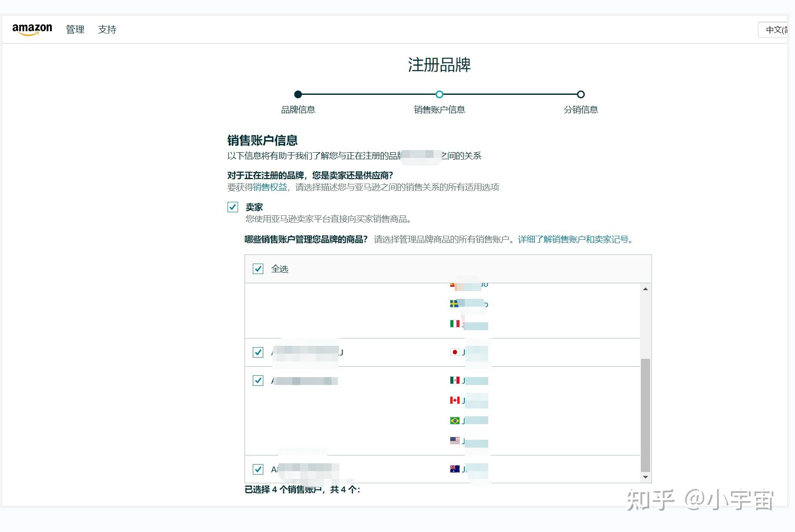Click the Sweden flag icon
This screenshot has height=532, width=795.
point(454,304)
